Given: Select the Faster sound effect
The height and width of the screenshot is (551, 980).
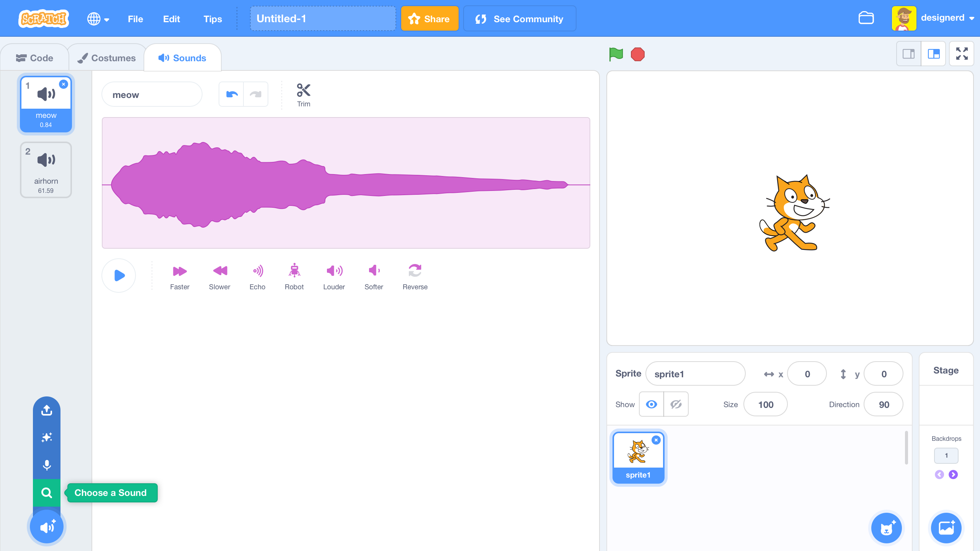Looking at the screenshot, I should click(179, 275).
